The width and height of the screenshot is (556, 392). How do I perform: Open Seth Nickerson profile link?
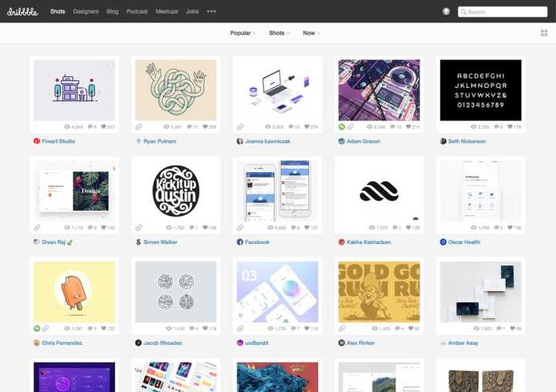(466, 141)
